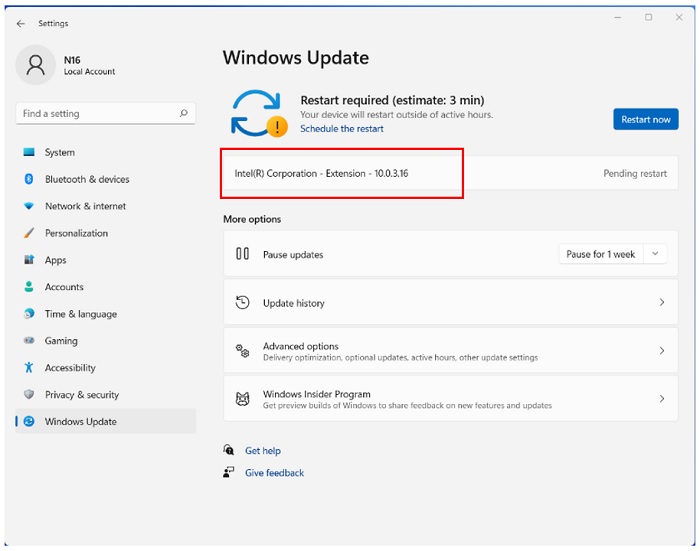Screen dimensions: 700x551
Task: Open Windows Insider Program chevron
Action: tap(662, 398)
